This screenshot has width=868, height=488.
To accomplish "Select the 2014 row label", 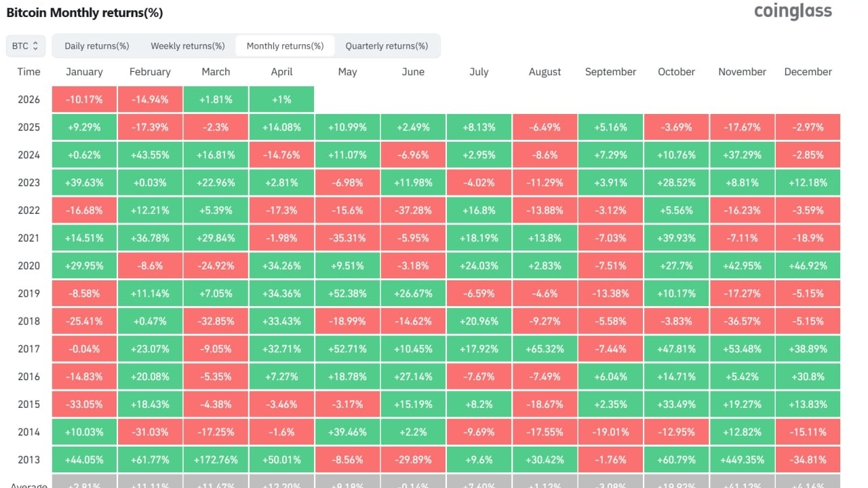I will [28, 432].
